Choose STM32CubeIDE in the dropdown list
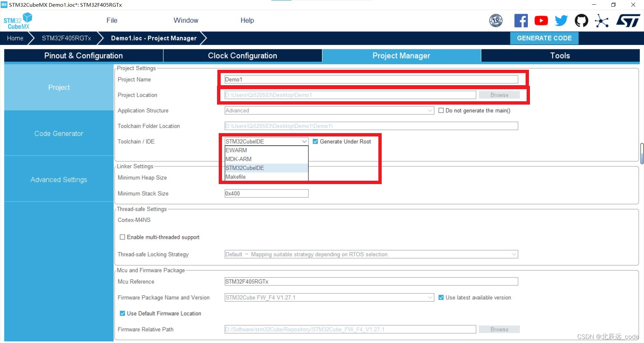 pyautogui.click(x=266, y=168)
